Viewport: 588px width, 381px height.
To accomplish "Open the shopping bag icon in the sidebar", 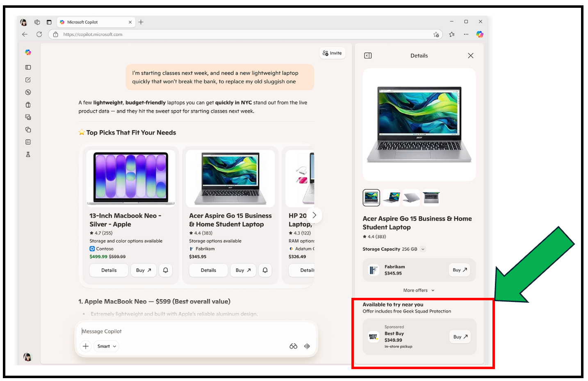I will pyautogui.click(x=28, y=105).
